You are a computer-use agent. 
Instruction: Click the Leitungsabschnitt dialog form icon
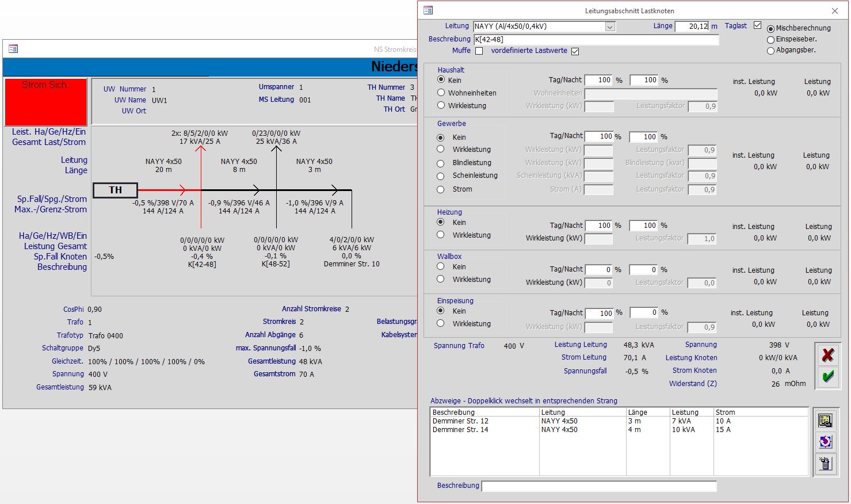click(428, 10)
